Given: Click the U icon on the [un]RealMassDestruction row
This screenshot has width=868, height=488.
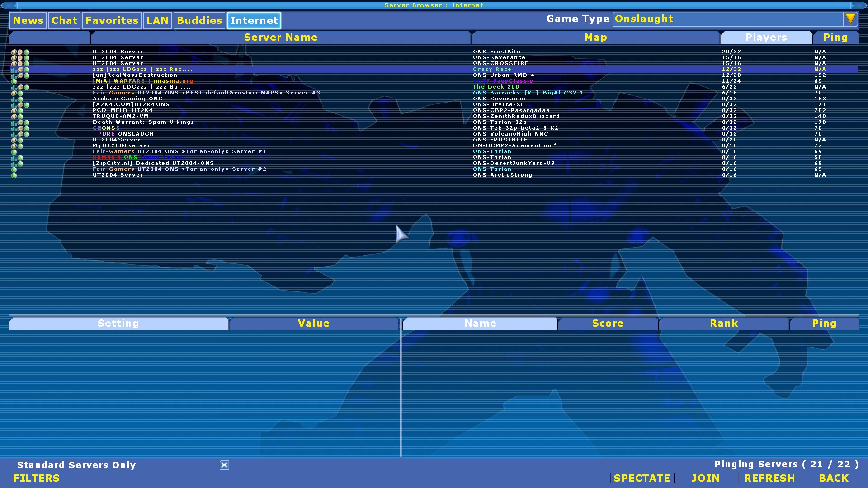Looking at the screenshot, I should (20, 75).
